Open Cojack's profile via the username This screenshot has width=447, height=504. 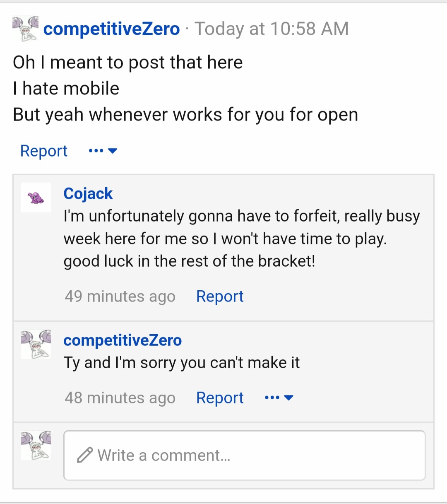coord(88,193)
